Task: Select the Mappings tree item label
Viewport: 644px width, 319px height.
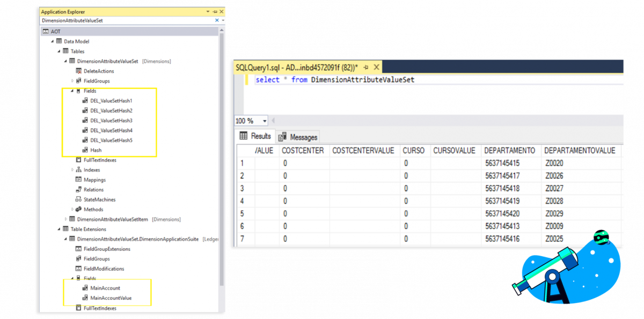Action: click(x=95, y=180)
